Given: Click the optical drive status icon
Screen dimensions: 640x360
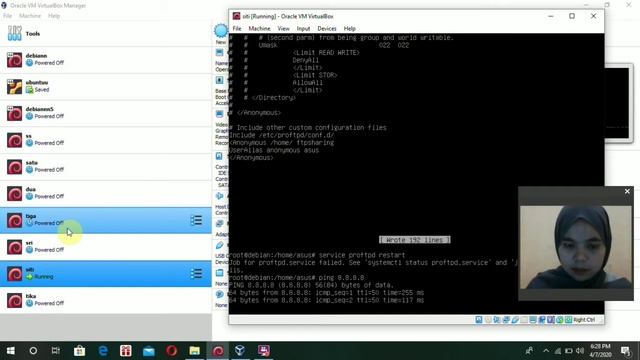Looking at the screenshot, I should (488, 320).
